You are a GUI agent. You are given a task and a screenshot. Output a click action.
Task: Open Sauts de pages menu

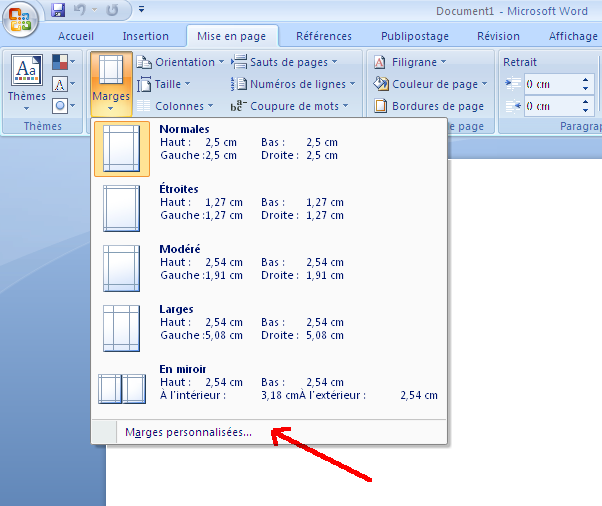[x=284, y=62]
